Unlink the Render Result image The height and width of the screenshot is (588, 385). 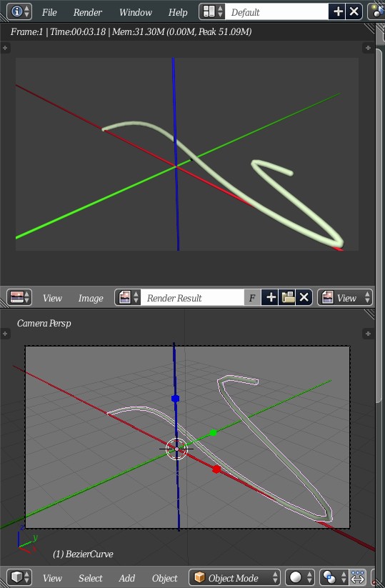coord(304,298)
